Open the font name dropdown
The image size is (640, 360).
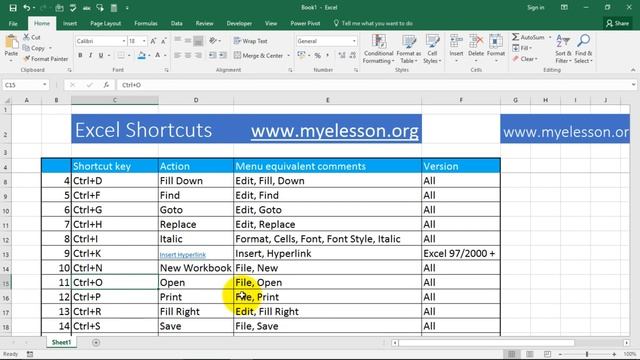(124, 41)
